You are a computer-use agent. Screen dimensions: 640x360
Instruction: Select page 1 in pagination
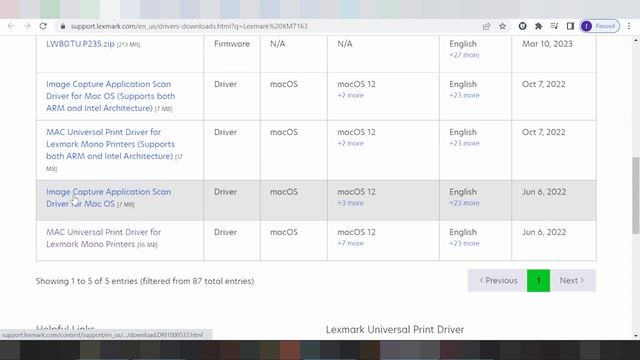(538, 280)
